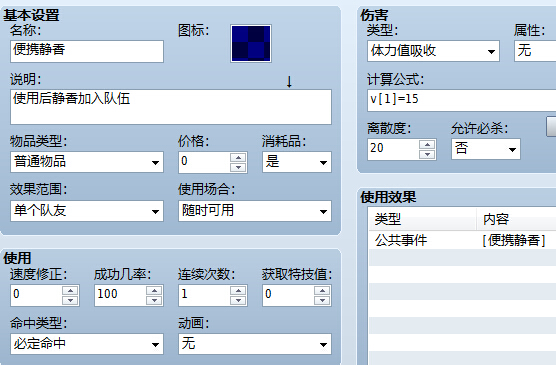Open the 伤害 类型 dropdown showing 体力值吸收
This screenshot has height=365, width=556.
point(433,51)
